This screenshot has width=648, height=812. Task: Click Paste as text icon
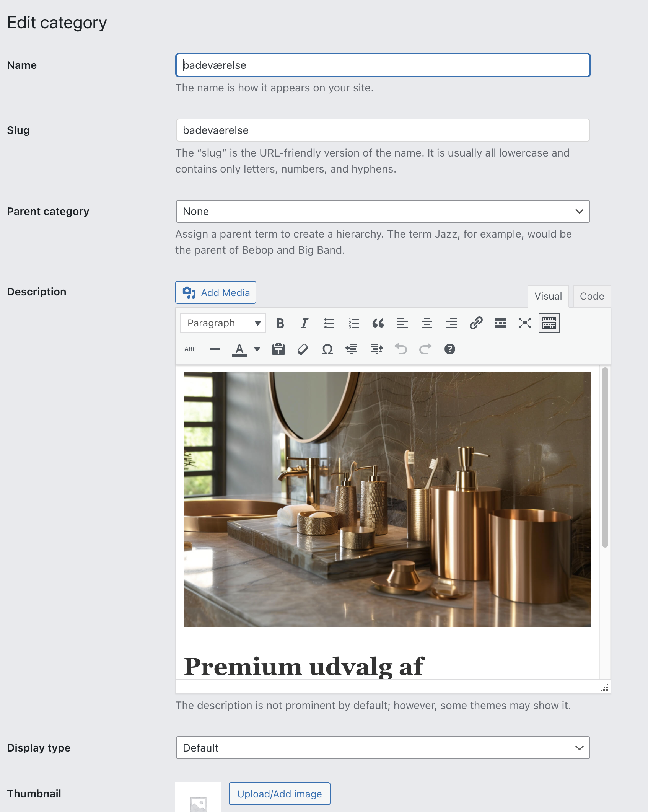[278, 349]
